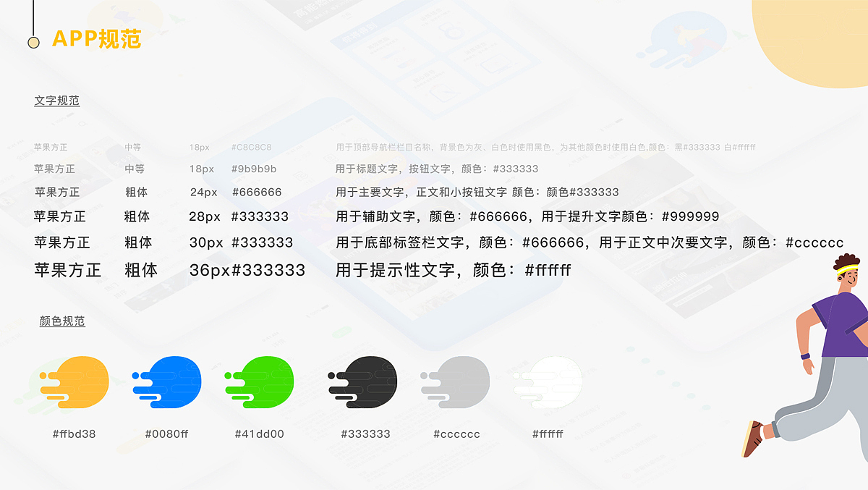The height and width of the screenshot is (490, 868).
Task: Click the #ffffff label under the white blob
Action: point(548,434)
